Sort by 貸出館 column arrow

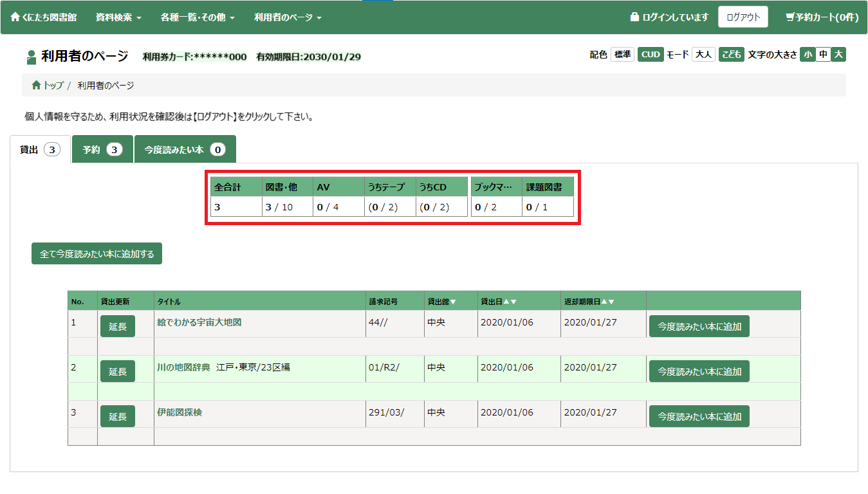pos(453,302)
